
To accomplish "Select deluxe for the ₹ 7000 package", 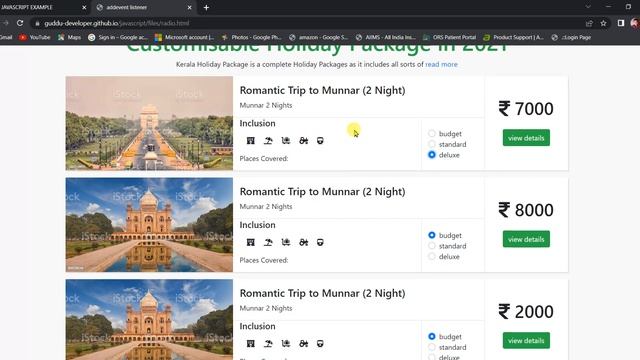I will point(432,155).
